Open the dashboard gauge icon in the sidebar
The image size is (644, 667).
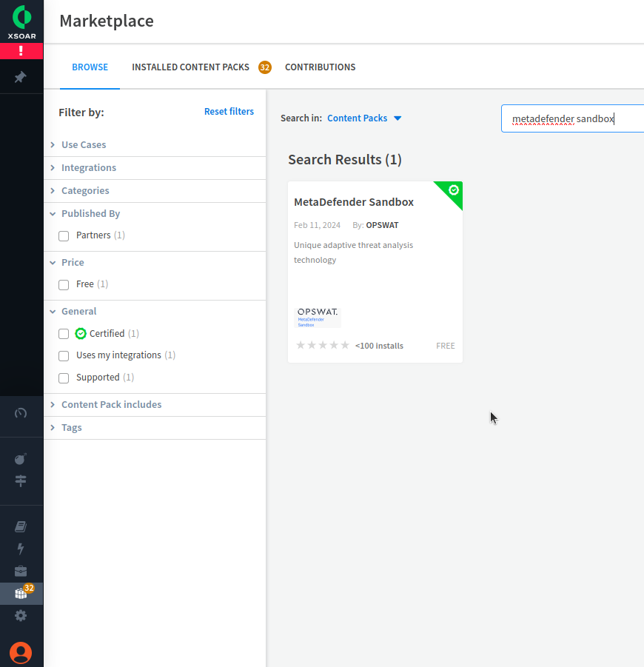21,413
